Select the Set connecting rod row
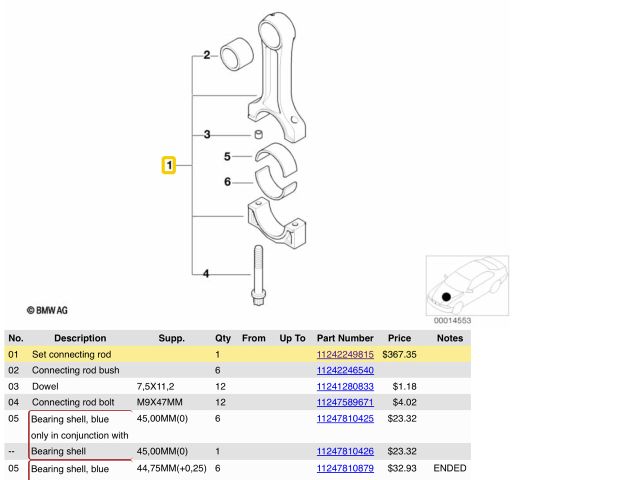 [x=72, y=355]
